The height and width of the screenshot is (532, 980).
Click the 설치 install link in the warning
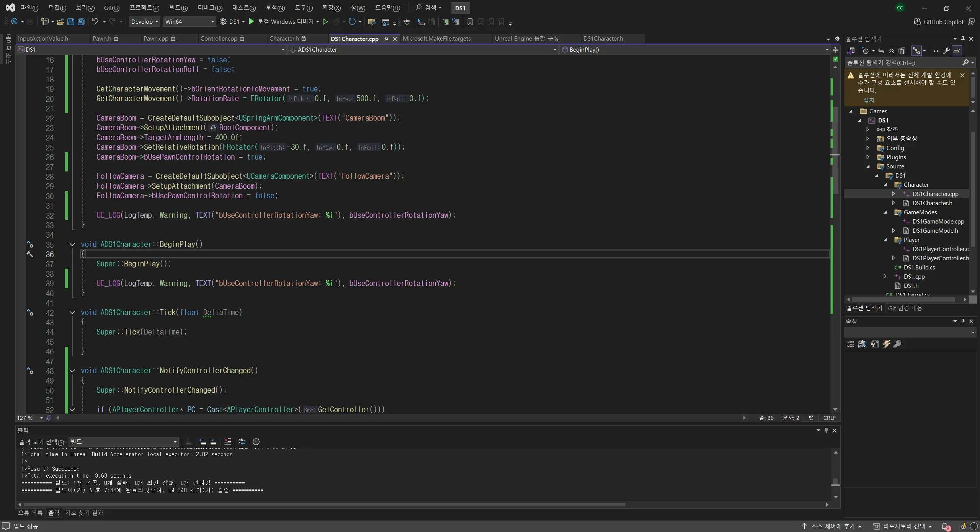[x=868, y=100]
